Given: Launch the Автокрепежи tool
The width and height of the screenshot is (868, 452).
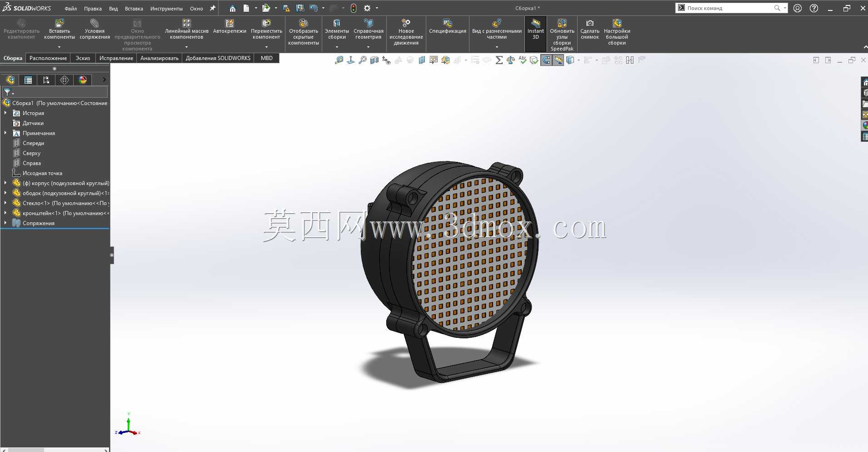Looking at the screenshot, I should [x=229, y=26].
